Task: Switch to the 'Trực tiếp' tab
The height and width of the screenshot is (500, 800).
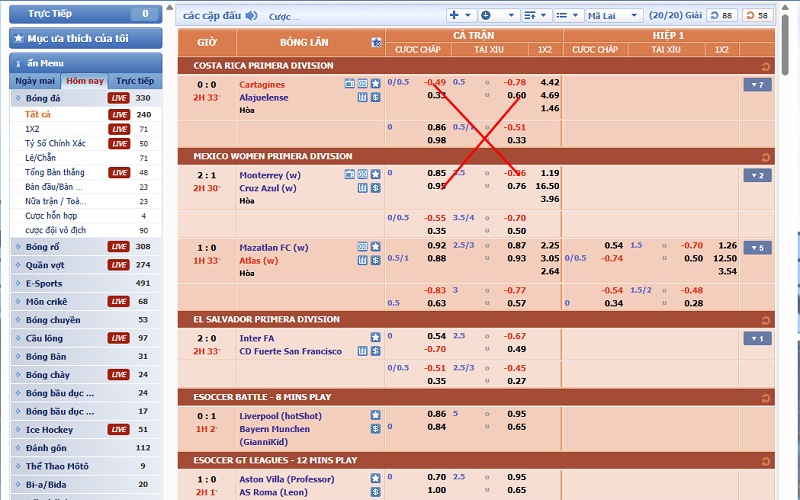Action: 135,81
